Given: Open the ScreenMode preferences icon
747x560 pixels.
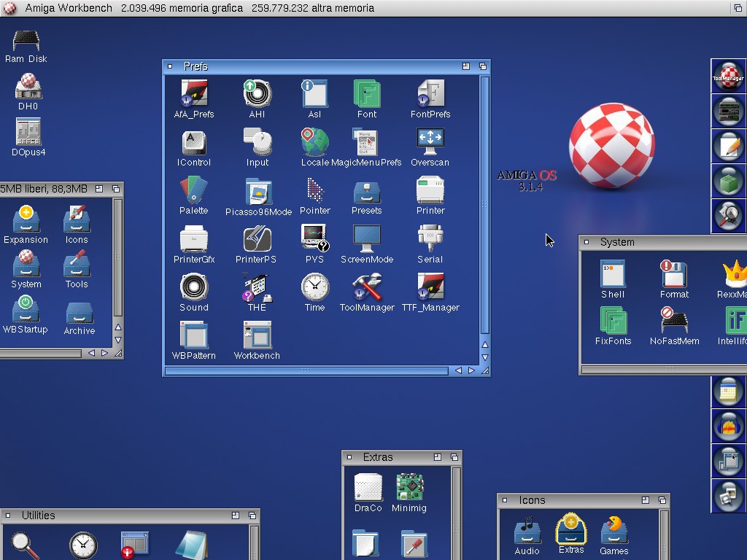Looking at the screenshot, I should click(366, 238).
